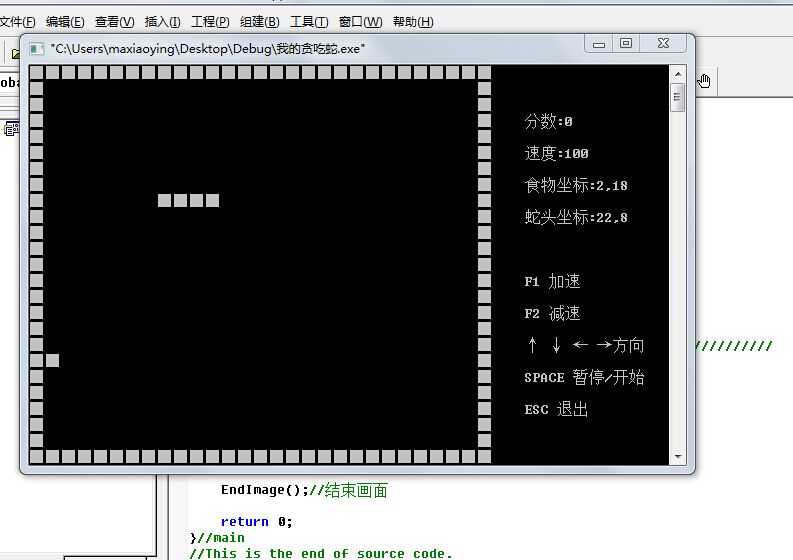The height and width of the screenshot is (560, 793).
Task: Open the 窗口(W) menu
Action: [360, 22]
